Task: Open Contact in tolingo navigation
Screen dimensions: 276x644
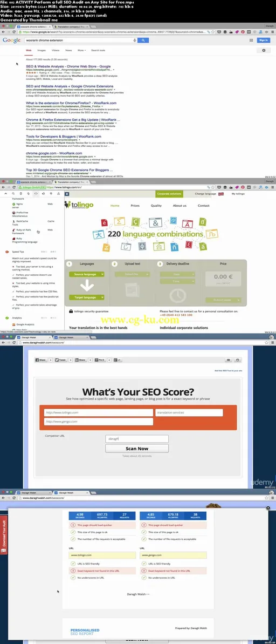Action: (x=203, y=205)
